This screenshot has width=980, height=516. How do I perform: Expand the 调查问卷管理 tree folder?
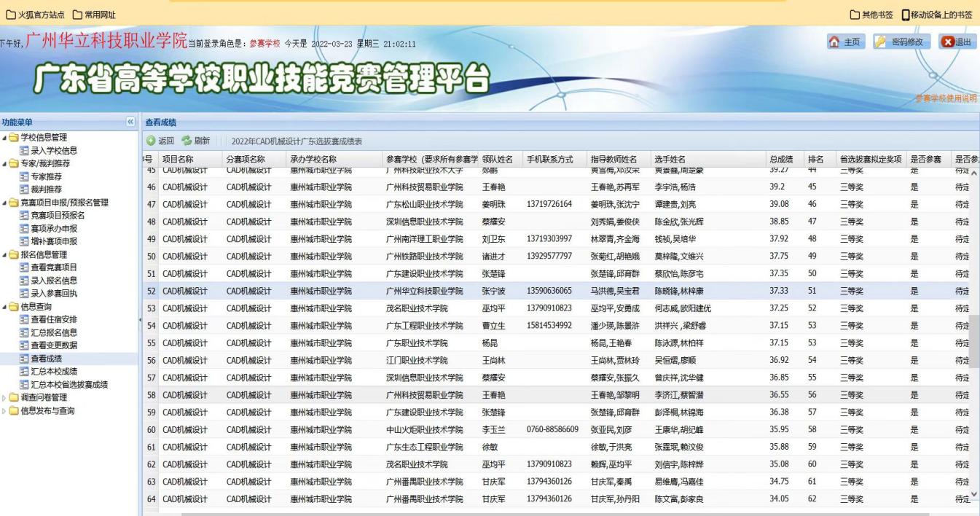tap(5, 398)
